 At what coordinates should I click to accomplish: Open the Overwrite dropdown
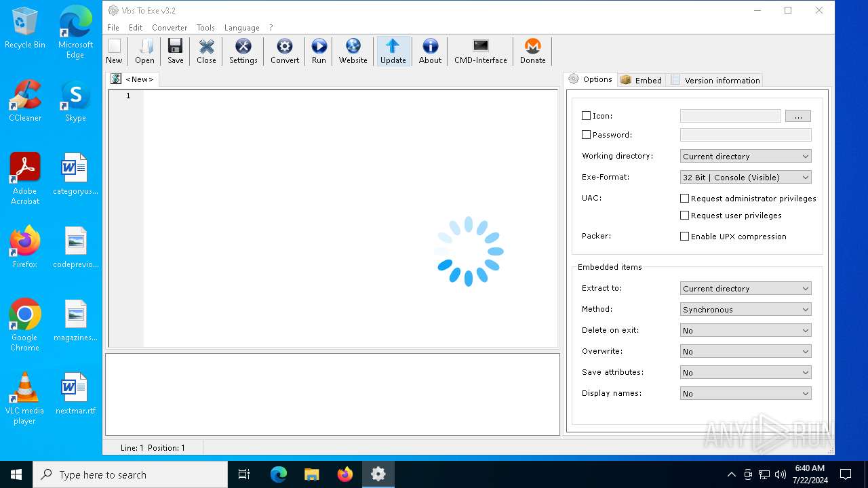click(746, 351)
